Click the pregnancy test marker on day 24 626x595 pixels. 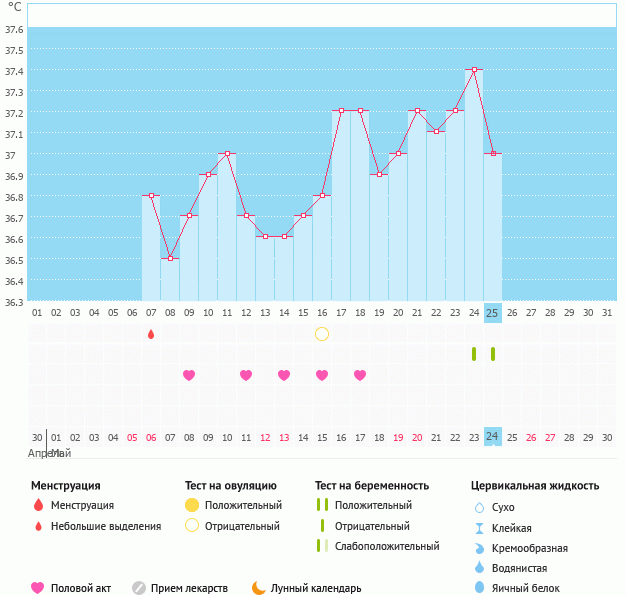[x=474, y=354]
